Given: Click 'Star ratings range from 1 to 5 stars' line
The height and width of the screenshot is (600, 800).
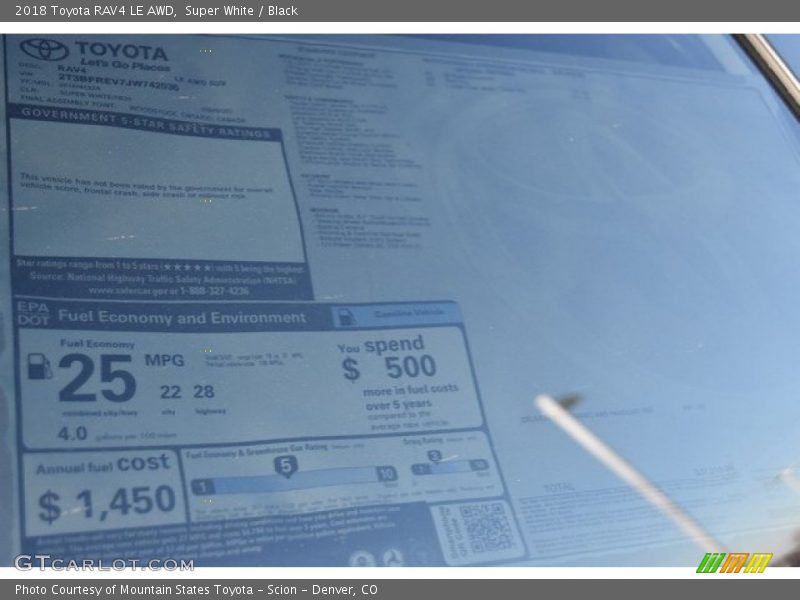Looking at the screenshot, I should tap(160, 266).
